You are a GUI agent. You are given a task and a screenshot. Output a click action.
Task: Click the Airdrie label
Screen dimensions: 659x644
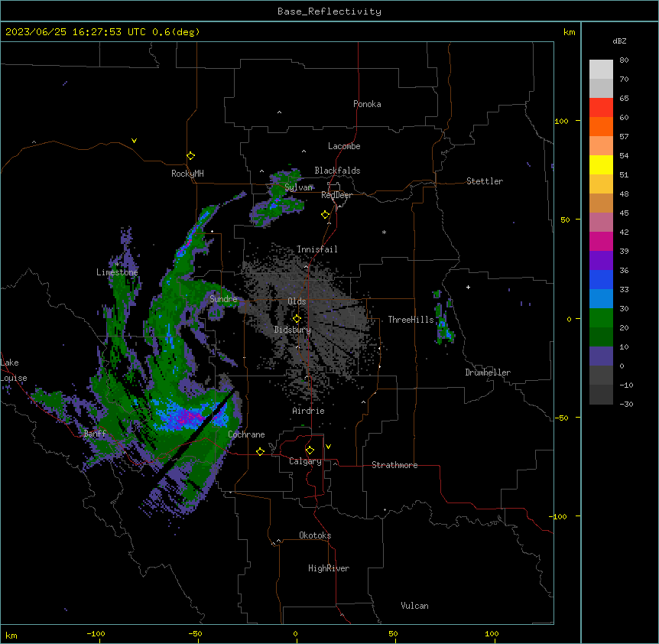click(309, 411)
